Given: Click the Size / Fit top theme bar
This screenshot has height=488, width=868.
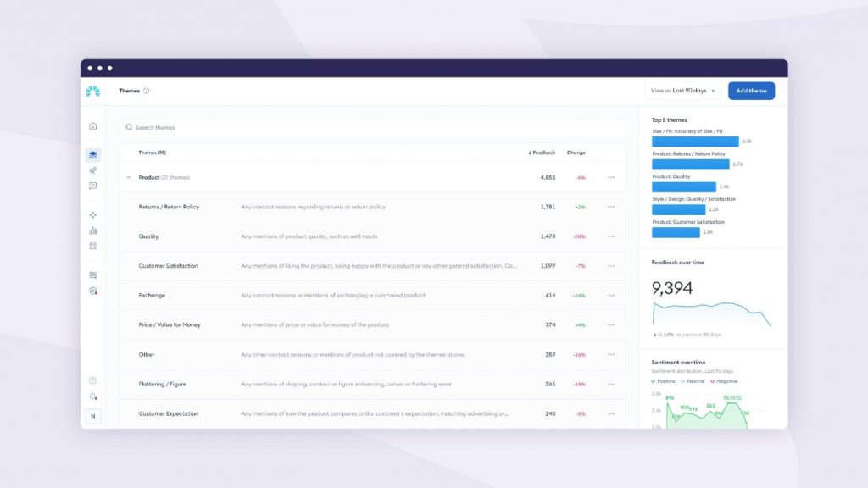Looking at the screenshot, I should click(x=695, y=141).
